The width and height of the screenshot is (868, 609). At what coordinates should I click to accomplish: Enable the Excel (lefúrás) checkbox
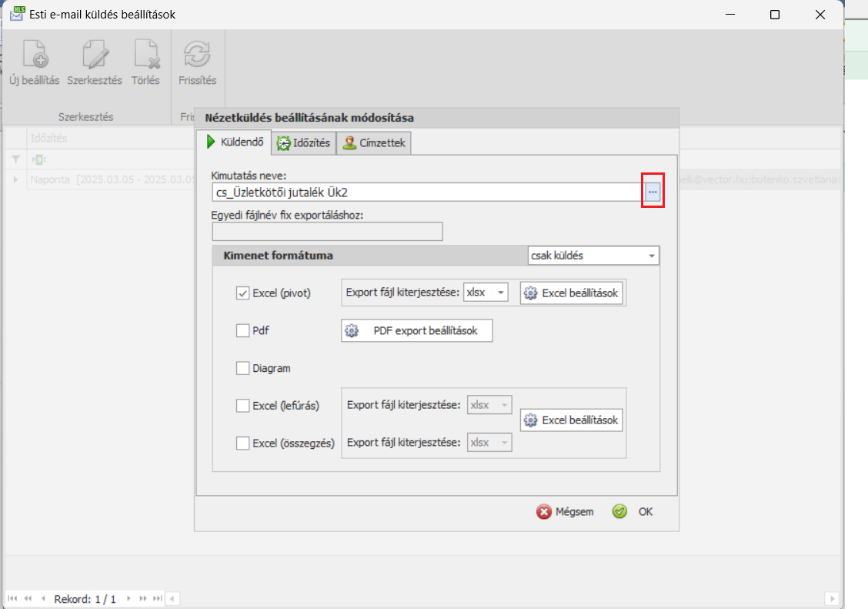pyautogui.click(x=243, y=405)
